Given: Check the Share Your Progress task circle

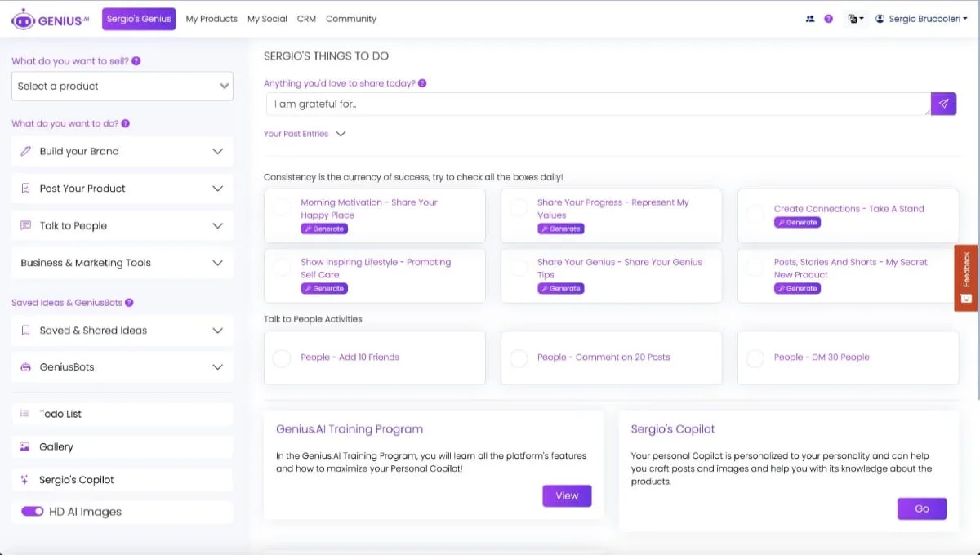Looking at the screenshot, I should click(519, 207).
